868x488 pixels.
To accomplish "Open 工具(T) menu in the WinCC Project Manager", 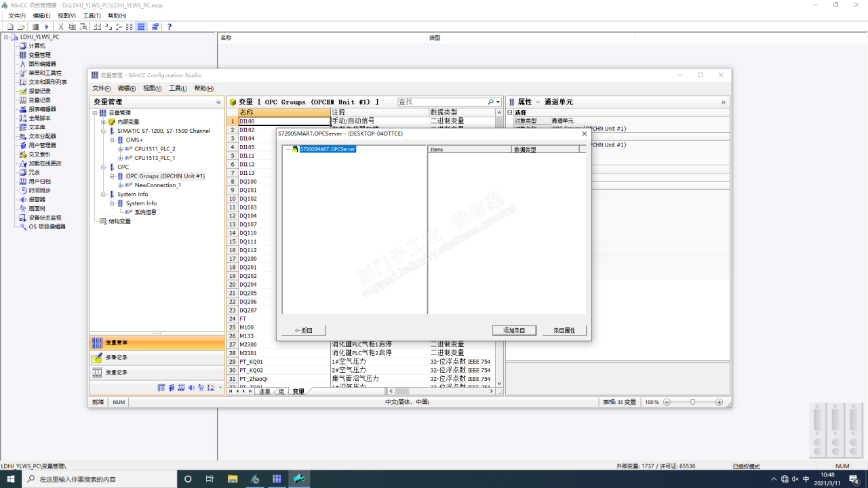I will tap(92, 16).
